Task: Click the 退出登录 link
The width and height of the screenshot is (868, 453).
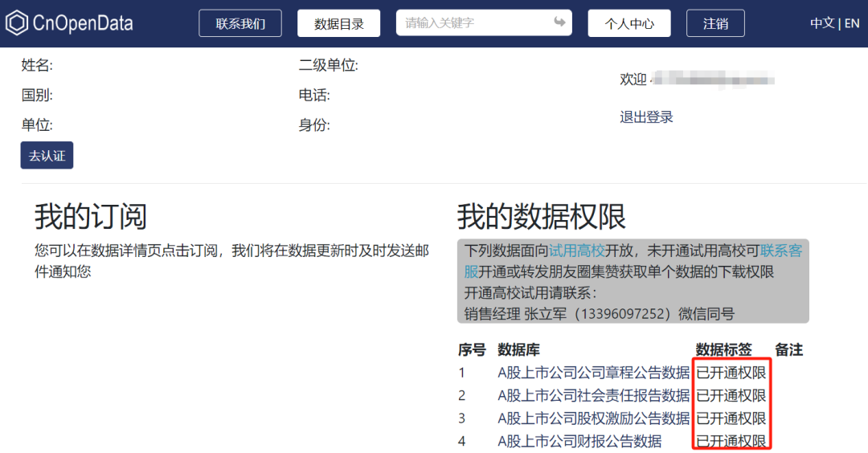Action: 646,117
